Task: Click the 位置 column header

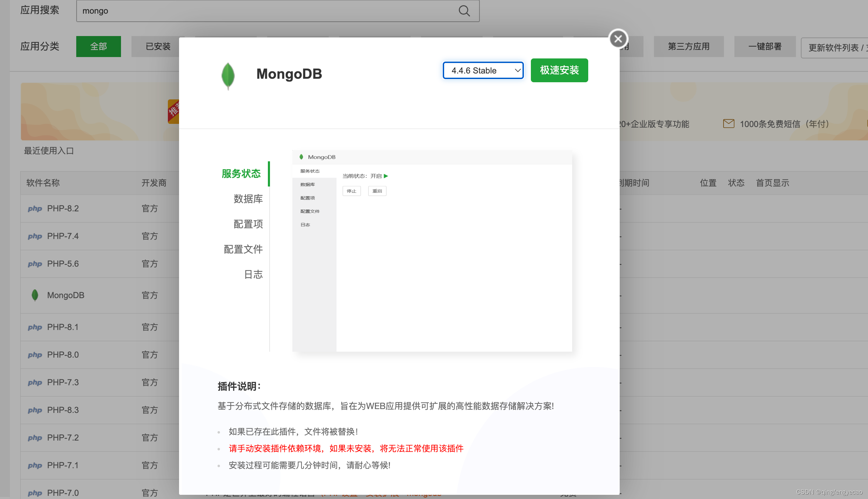Action: 708,183
